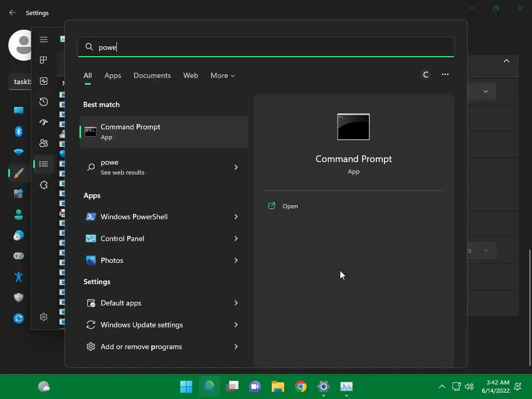Open Task Manager Users page icon
Screen dimensions: 532x399
(x=44, y=143)
